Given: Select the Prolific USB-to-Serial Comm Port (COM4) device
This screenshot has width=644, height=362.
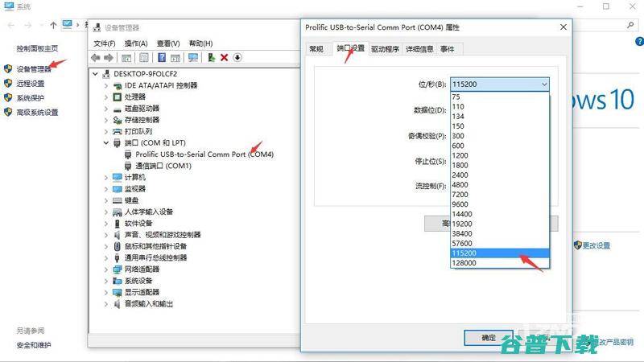Looking at the screenshot, I should [x=204, y=154].
